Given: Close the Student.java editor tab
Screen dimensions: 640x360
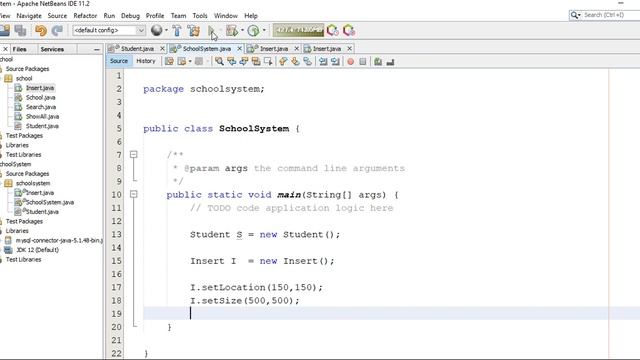Looking at the screenshot, I should [162, 49].
